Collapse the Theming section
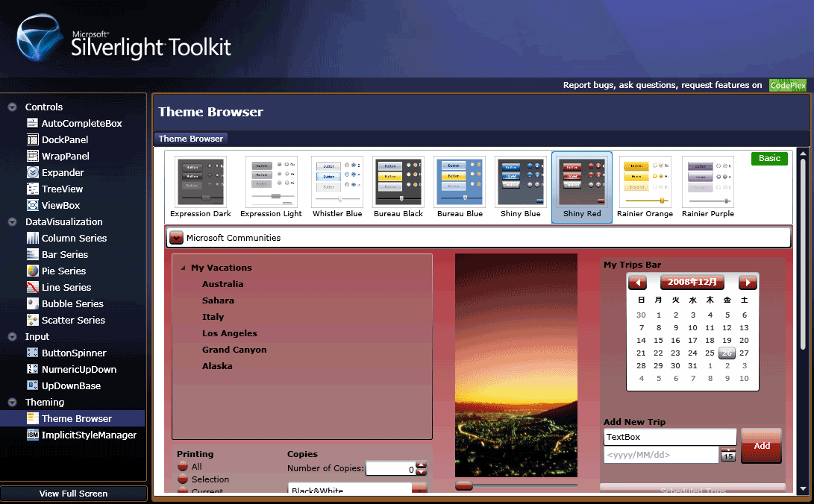This screenshot has width=814, height=504. point(12,403)
